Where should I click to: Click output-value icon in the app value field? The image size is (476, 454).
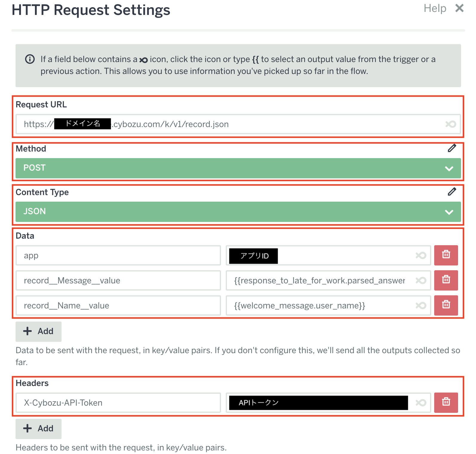click(421, 255)
